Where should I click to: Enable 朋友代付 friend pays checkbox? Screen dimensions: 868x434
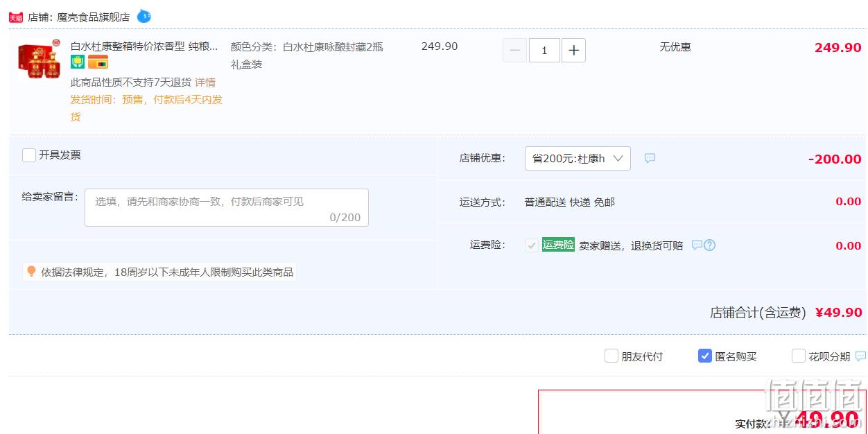click(x=611, y=356)
